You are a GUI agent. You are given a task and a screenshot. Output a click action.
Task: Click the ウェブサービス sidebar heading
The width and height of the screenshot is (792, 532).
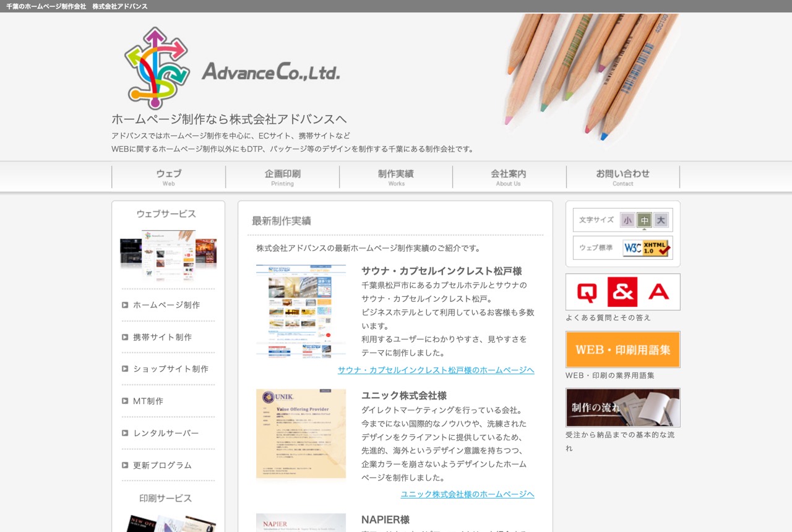coord(166,214)
